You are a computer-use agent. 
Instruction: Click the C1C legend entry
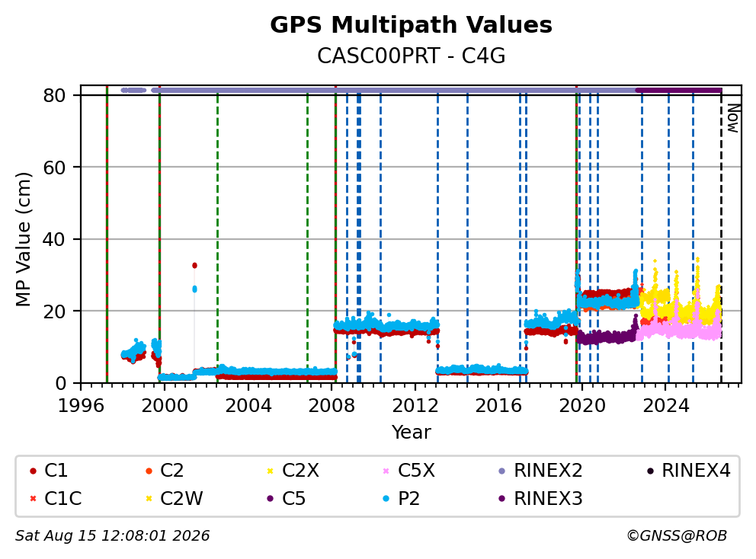[56, 498]
